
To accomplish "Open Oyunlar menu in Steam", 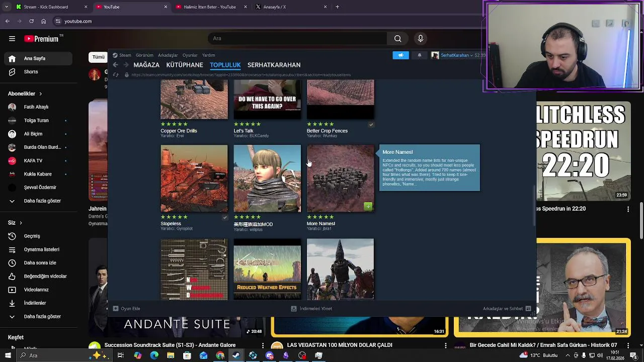I will (190, 55).
